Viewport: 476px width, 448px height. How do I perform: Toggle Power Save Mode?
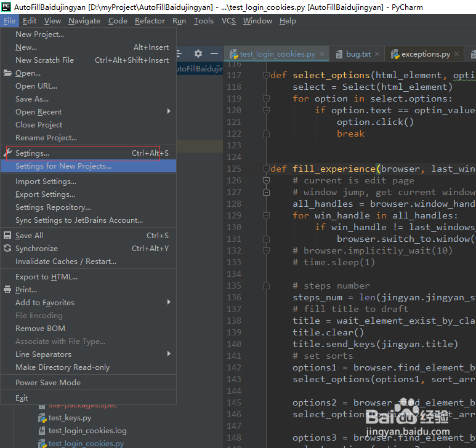pyautogui.click(x=88, y=383)
